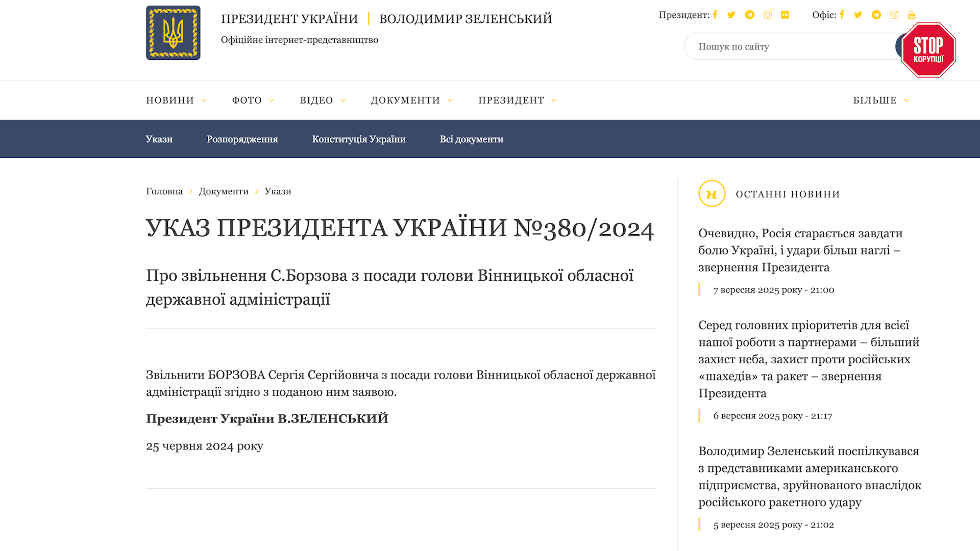Expand the БІЛЬШЕ menu

point(881,101)
